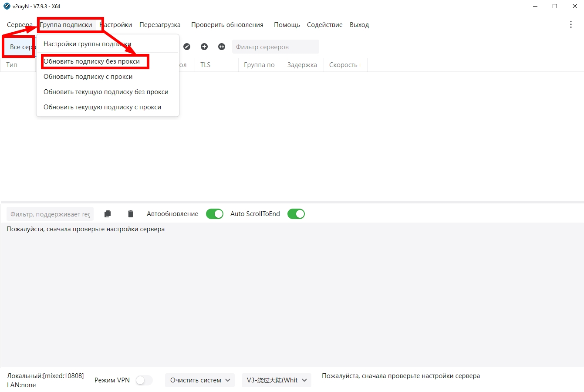Screen dimensions: 584x392
Task: Click the log filter input field
Action: coord(50,214)
